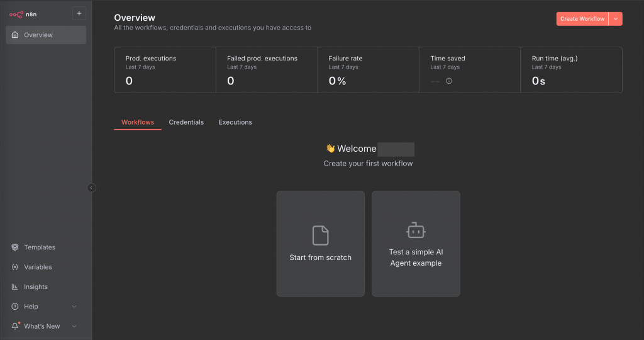The width and height of the screenshot is (644, 340).
Task: Expand the What's New chevron
Action: pyautogui.click(x=74, y=326)
